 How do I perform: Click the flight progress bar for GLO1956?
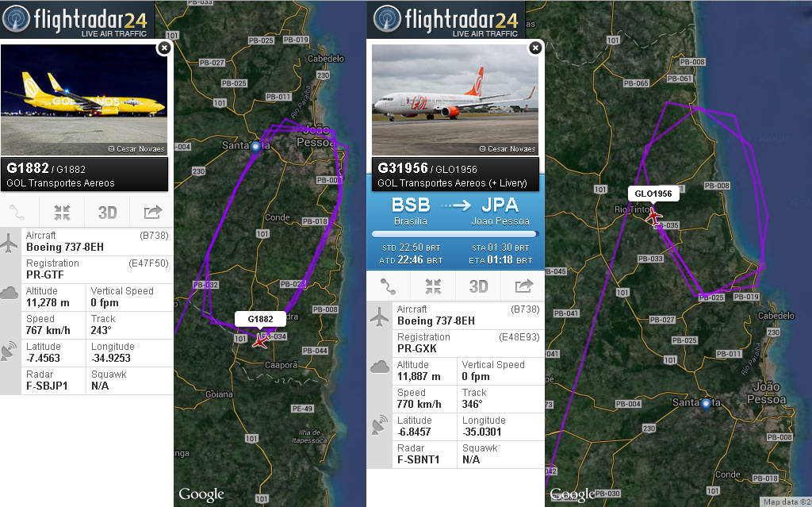click(455, 234)
